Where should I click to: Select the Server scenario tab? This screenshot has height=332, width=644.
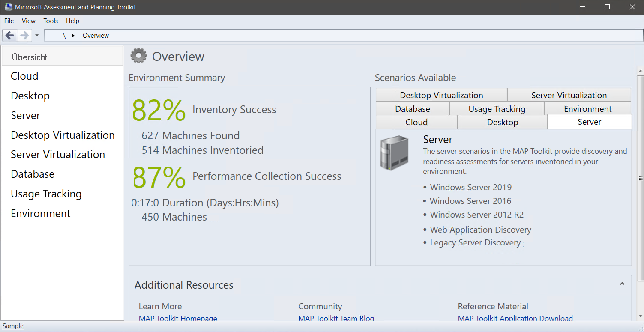point(590,122)
